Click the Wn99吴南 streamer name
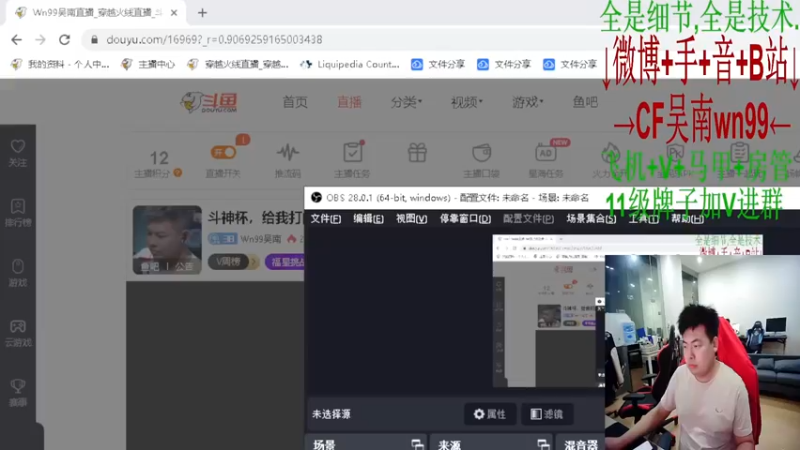 (x=261, y=239)
